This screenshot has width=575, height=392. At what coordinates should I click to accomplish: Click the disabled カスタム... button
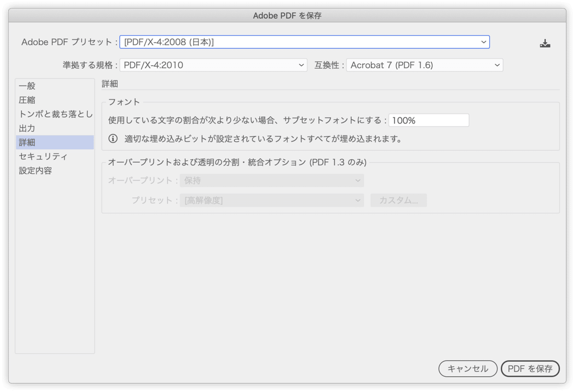click(x=399, y=201)
